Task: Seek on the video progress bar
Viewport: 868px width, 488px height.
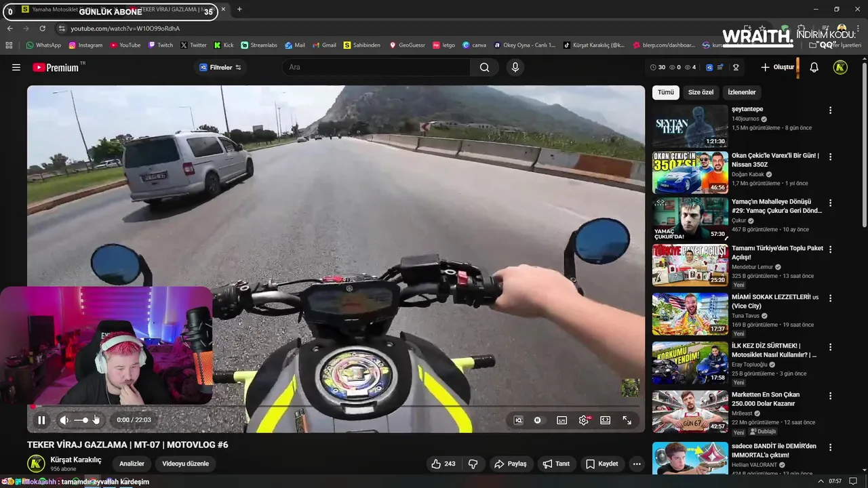Action: pos(336,407)
